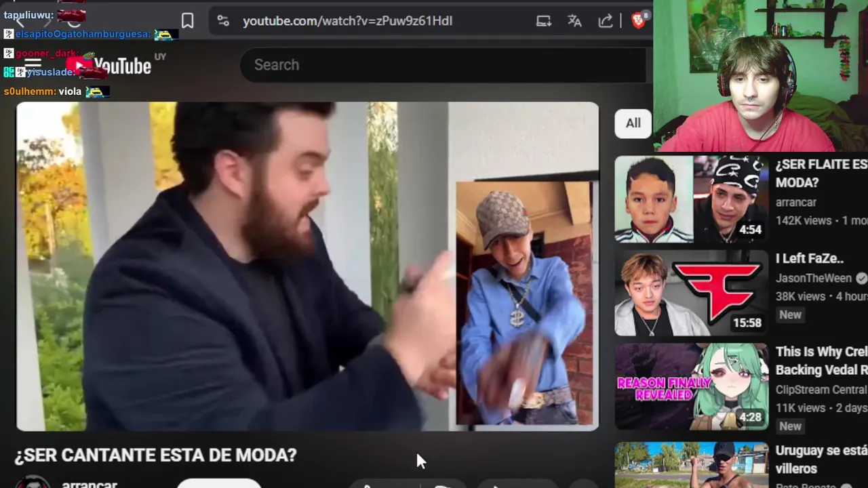
Task: Click the 4:54 duration badge
Action: (750, 230)
